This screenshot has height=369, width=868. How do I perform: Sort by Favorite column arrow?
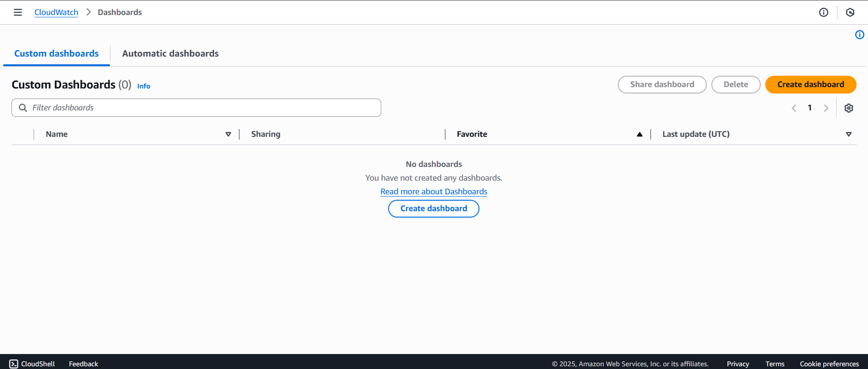tap(639, 134)
